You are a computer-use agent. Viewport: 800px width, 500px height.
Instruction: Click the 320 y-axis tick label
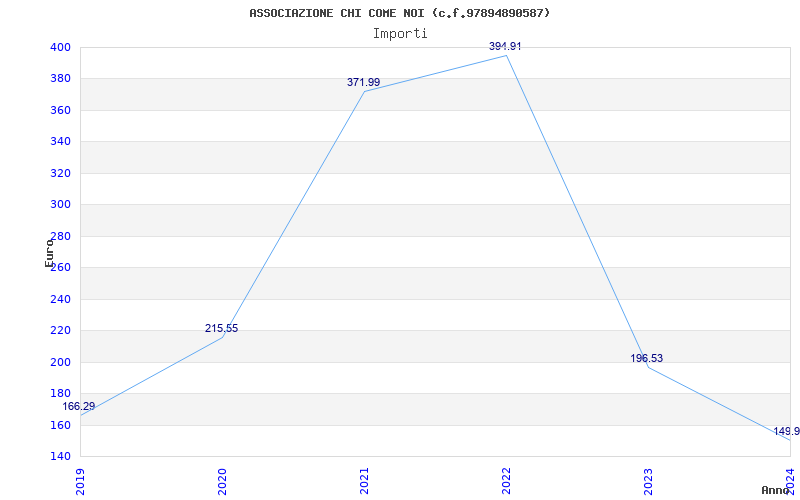[x=60, y=173]
